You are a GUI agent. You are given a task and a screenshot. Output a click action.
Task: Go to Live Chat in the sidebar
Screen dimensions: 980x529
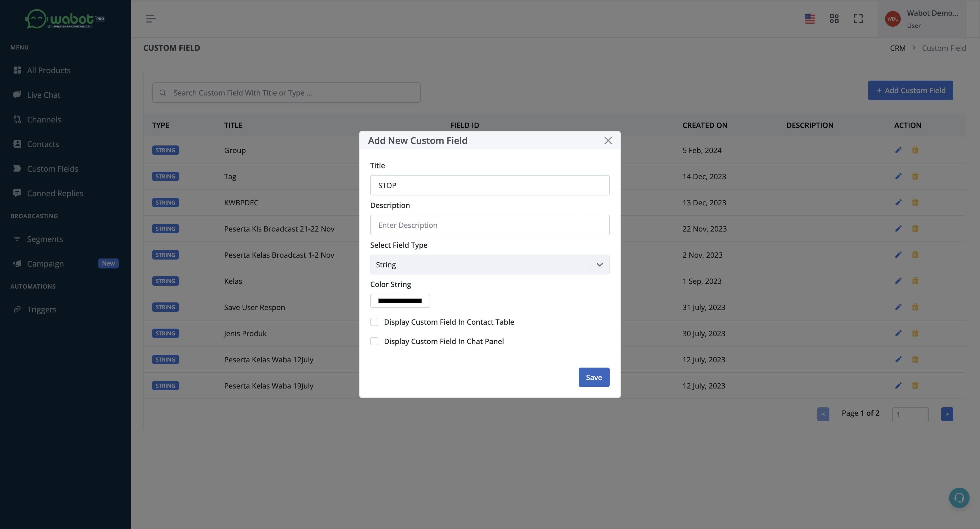coord(43,95)
